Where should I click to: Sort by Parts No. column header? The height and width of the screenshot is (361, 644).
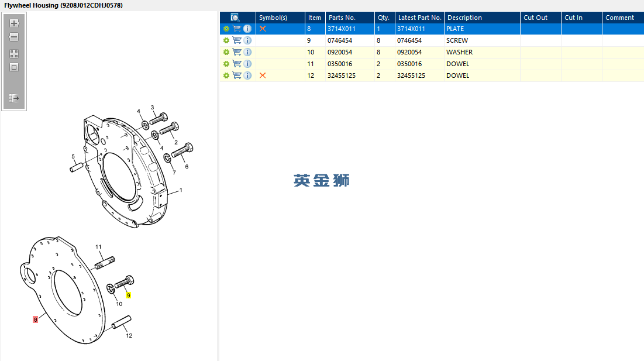pos(350,18)
